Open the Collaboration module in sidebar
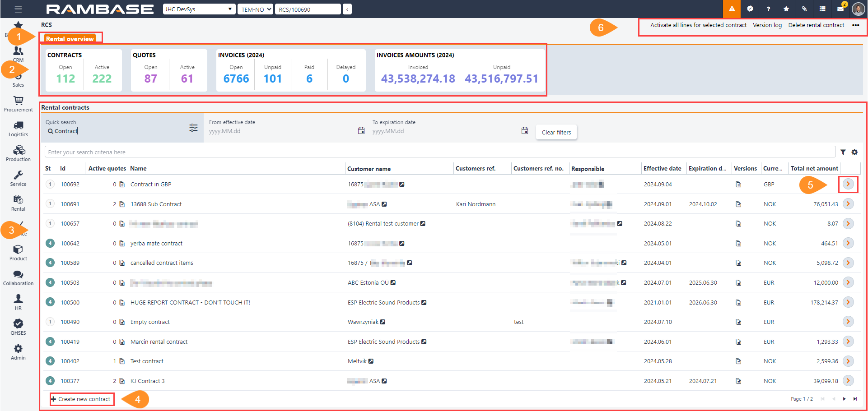The image size is (868, 411). (18, 277)
